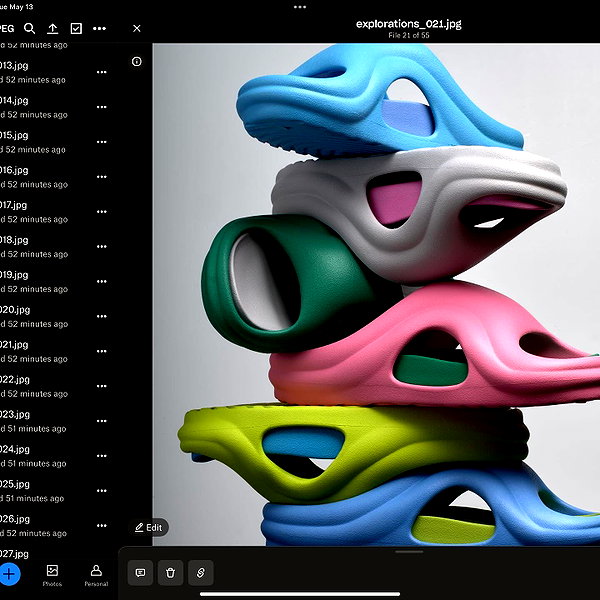Open more options for 026.jpg
This screenshot has height=600, width=600.
(101, 525)
